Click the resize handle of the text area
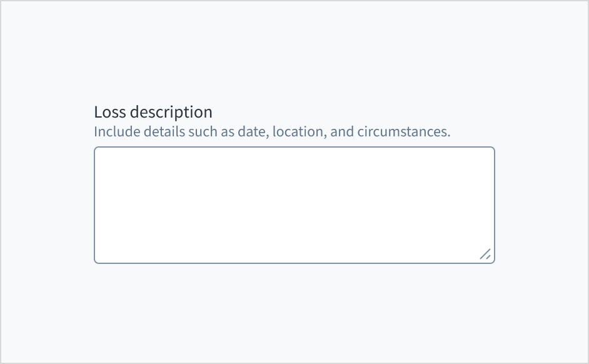Screen dimensions: 589x364 pyautogui.click(x=485, y=254)
